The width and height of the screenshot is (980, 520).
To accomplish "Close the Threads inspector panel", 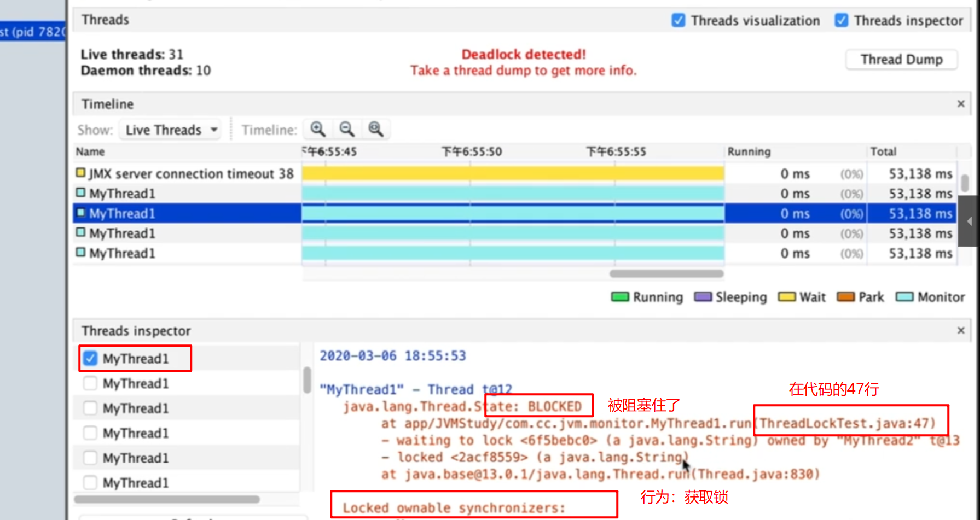I will (961, 330).
